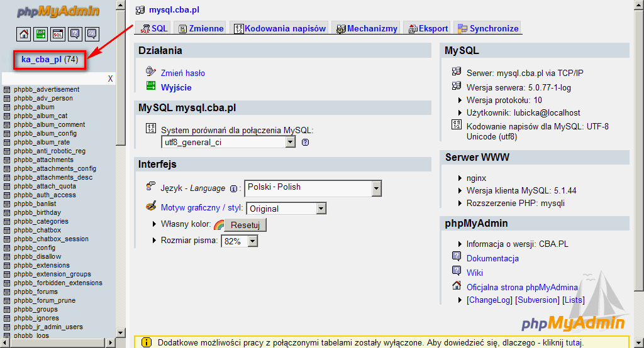Click the language icon beside Język

coord(151,187)
